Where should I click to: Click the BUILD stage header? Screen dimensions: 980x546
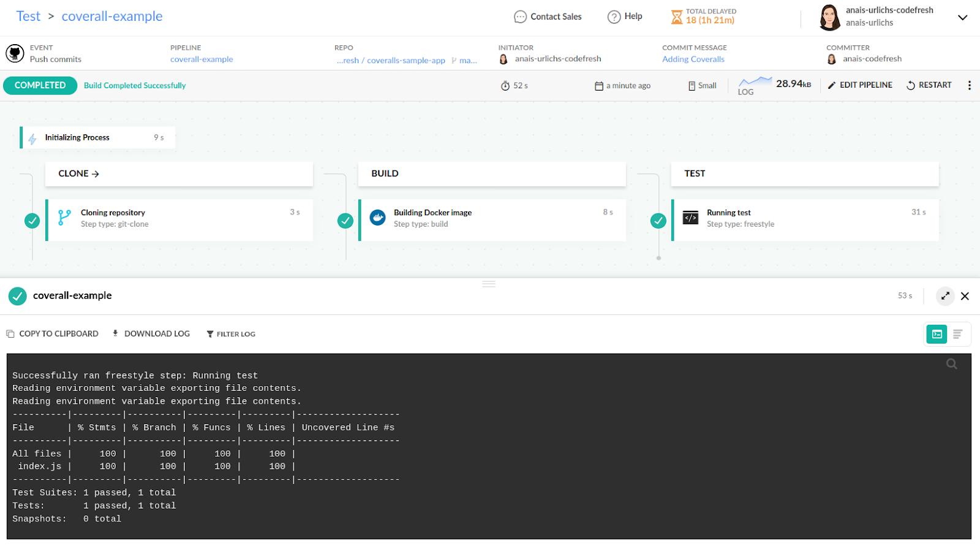492,173
